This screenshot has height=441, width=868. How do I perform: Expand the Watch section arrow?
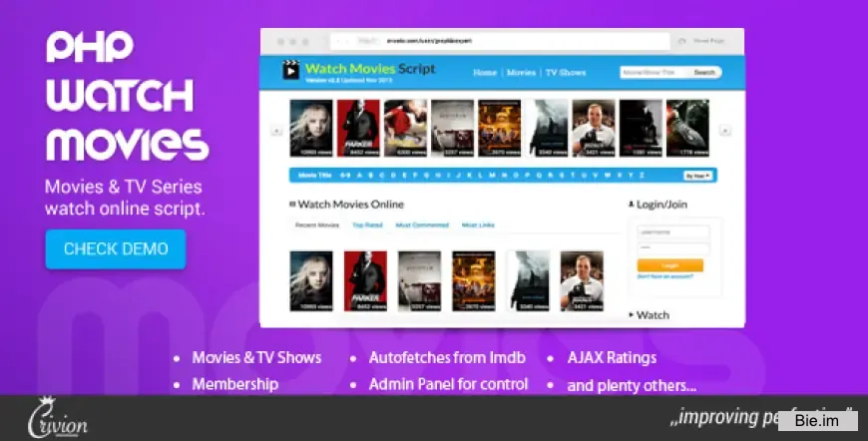pos(632,315)
